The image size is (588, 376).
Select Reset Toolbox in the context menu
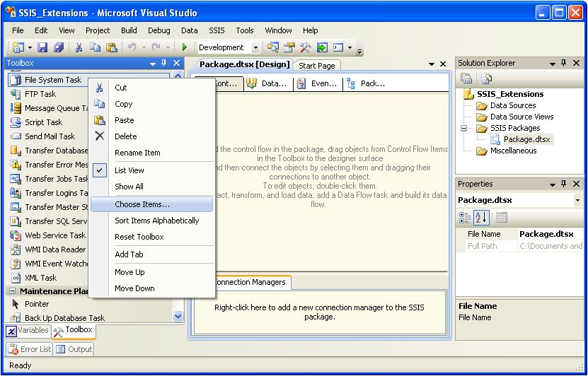pyautogui.click(x=152, y=237)
